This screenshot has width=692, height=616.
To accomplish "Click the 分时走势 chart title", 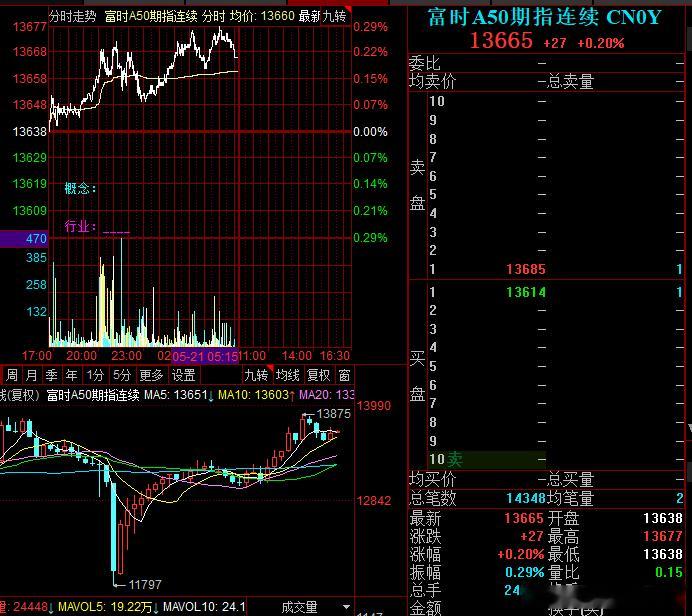I will coord(73,16).
